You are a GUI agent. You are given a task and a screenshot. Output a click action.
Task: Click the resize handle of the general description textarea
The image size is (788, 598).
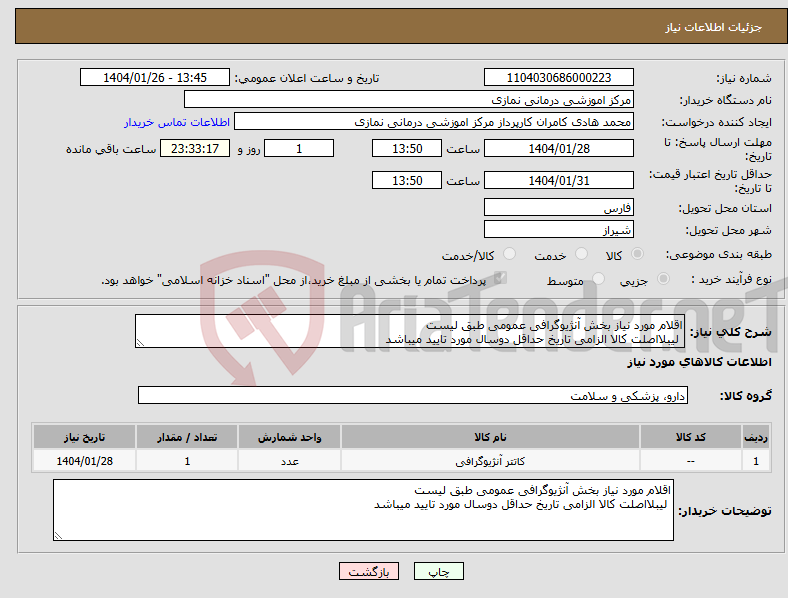click(x=140, y=343)
